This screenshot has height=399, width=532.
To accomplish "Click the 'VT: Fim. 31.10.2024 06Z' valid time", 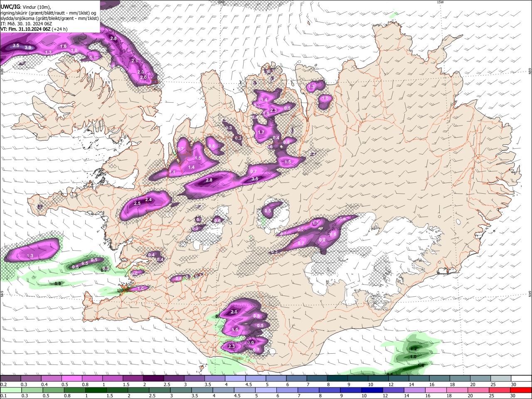I will (26, 29).
